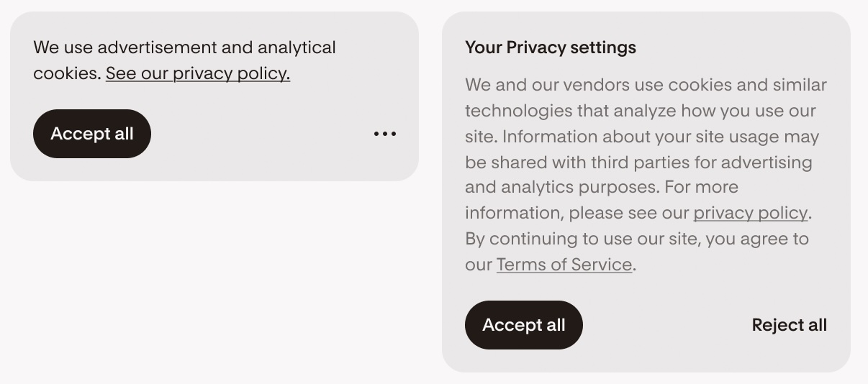Open the Terms of Service link

point(564,265)
